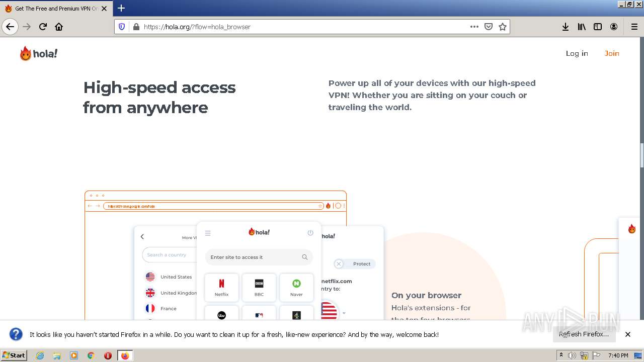This screenshot has height=362, width=644.
Task: Click the Naver tile in illustration
Action: [296, 287]
